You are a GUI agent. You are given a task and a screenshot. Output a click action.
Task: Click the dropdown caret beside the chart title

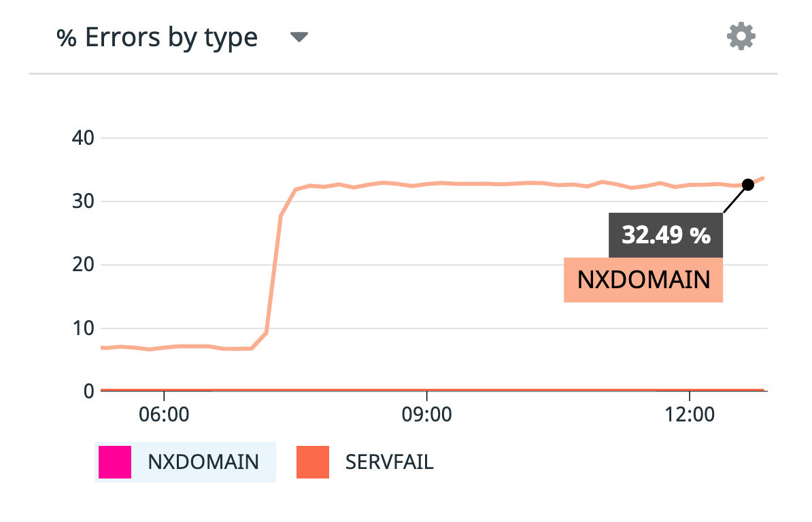click(299, 37)
